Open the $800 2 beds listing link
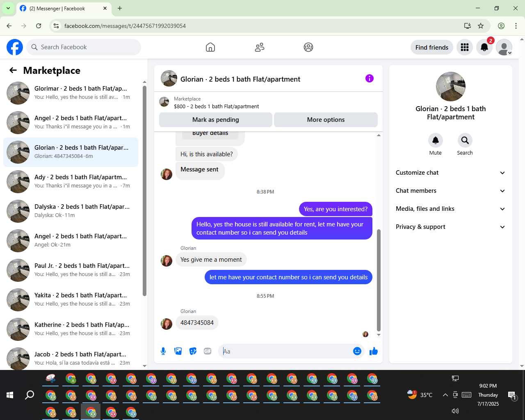Screen dimensions: 525x420 pyautogui.click(x=216, y=106)
